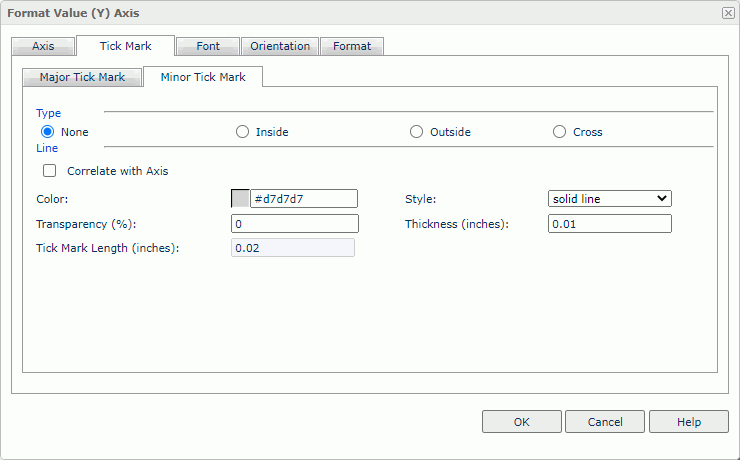Select the Format tab
The height and width of the screenshot is (460, 740).
coord(352,46)
